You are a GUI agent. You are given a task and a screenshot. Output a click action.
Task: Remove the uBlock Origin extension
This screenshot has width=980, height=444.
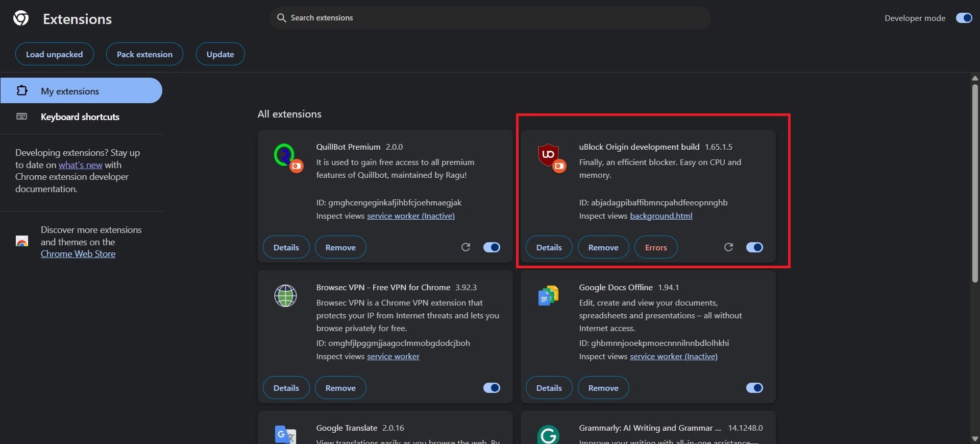[603, 247]
